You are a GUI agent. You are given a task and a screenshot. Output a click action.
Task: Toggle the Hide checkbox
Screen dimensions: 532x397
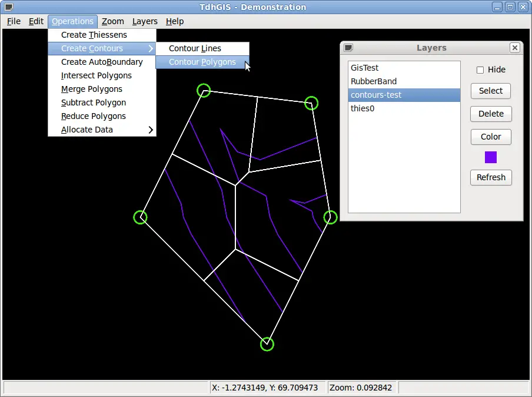[x=480, y=70]
